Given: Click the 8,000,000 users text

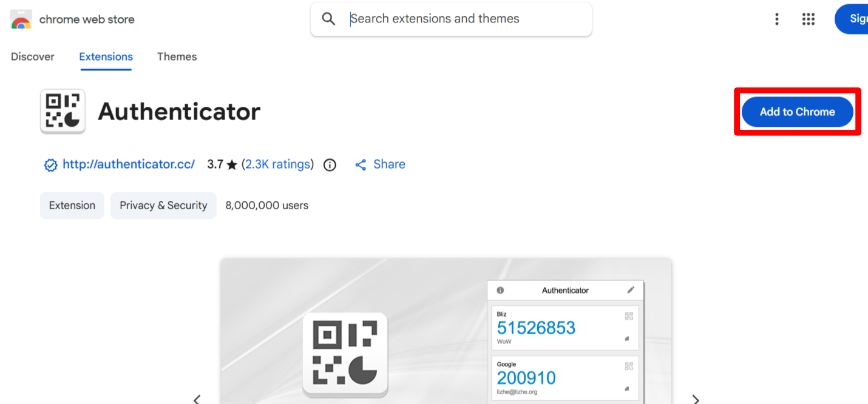Looking at the screenshot, I should click(267, 206).
